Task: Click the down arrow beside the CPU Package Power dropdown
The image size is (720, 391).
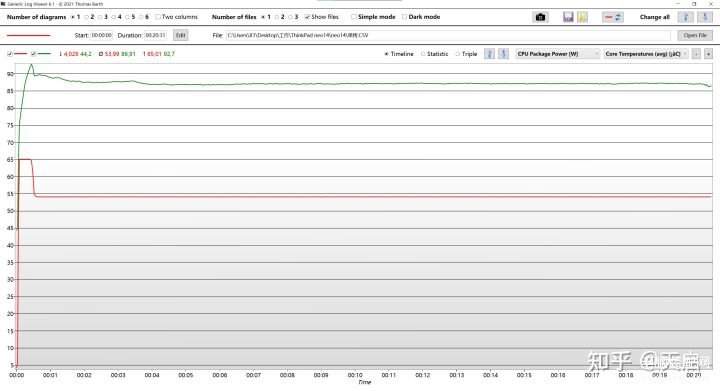Action: click(x=503, y=54)
